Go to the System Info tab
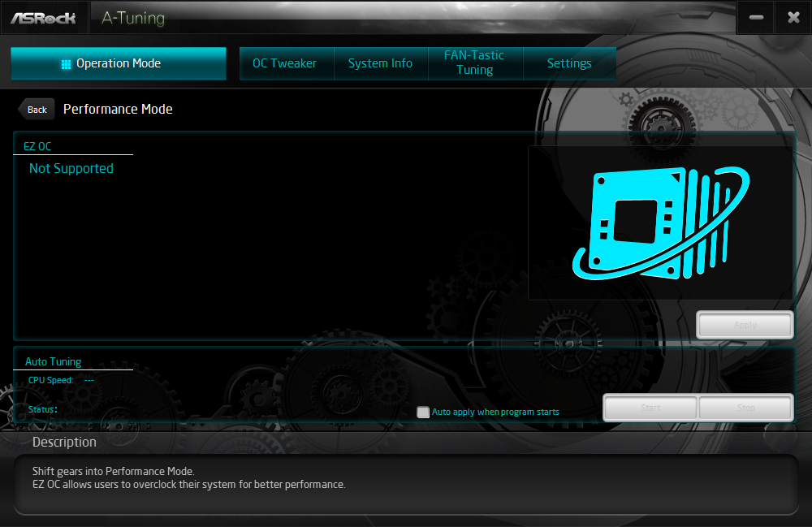The image size is (812, 527). click(x=380, y=63)
